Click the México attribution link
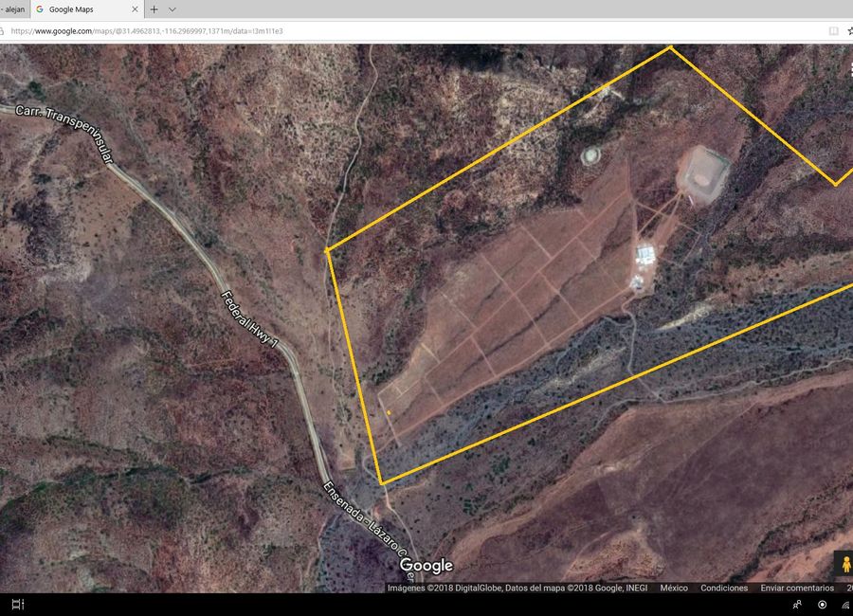This screenshot has height=616, width=853. [673, 588]
